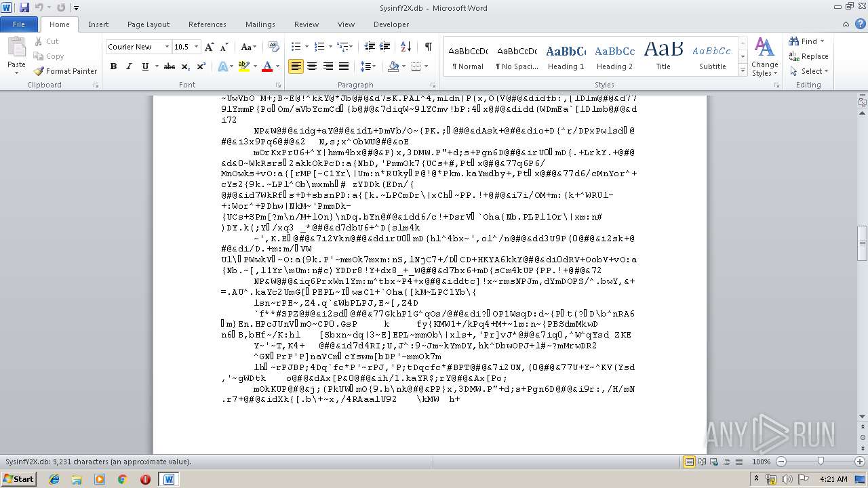
Task: Increase paragraph indent
Action: (x=386, y=47)
